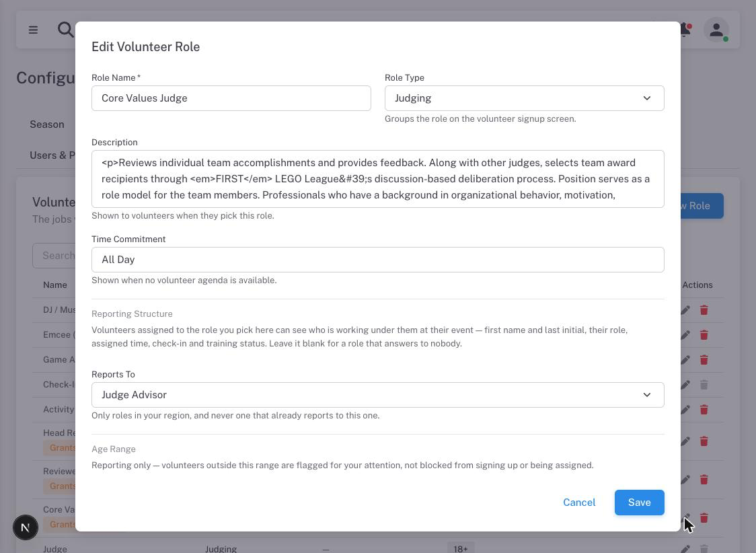The width and height of the screenshot is (756, 553).
Task: Click trash icon in Game A row
Action: (704, 360)
